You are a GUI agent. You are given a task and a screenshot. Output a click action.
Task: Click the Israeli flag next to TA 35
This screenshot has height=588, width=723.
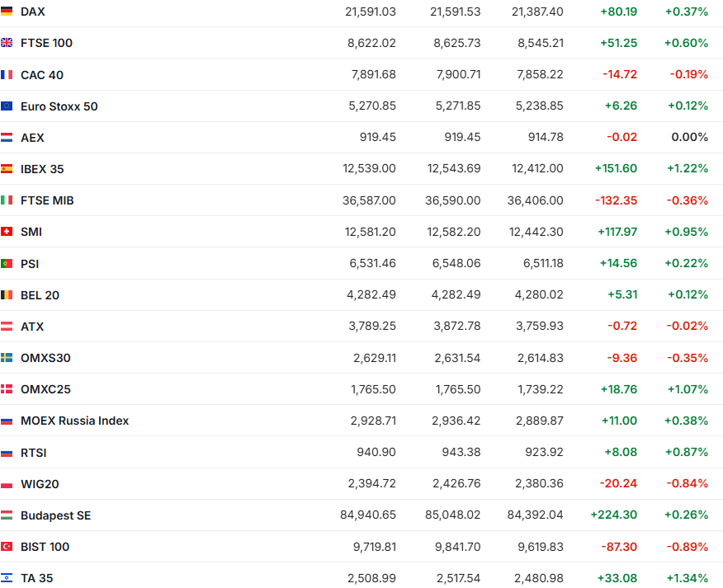click(x=7, y=578)
